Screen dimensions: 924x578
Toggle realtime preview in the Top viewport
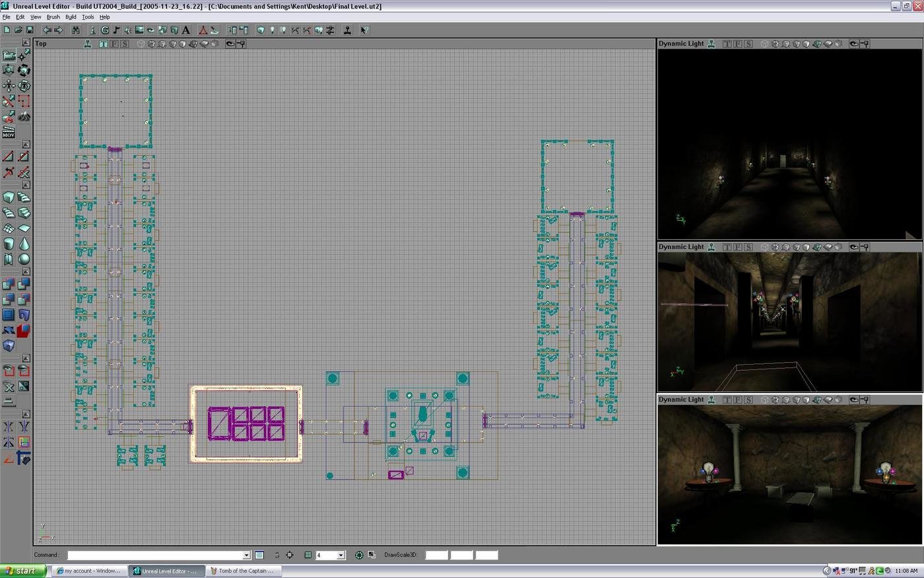pyautogui.click(x=88, y=44)
